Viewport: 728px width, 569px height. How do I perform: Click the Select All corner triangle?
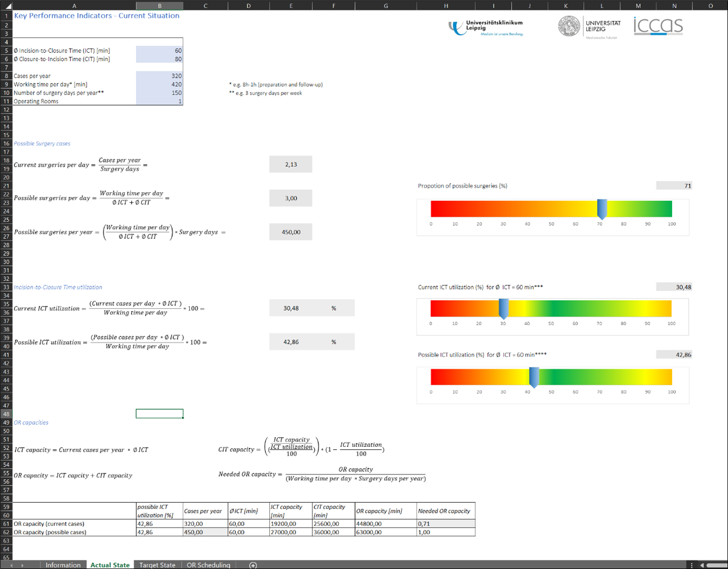tap(6, 6)
